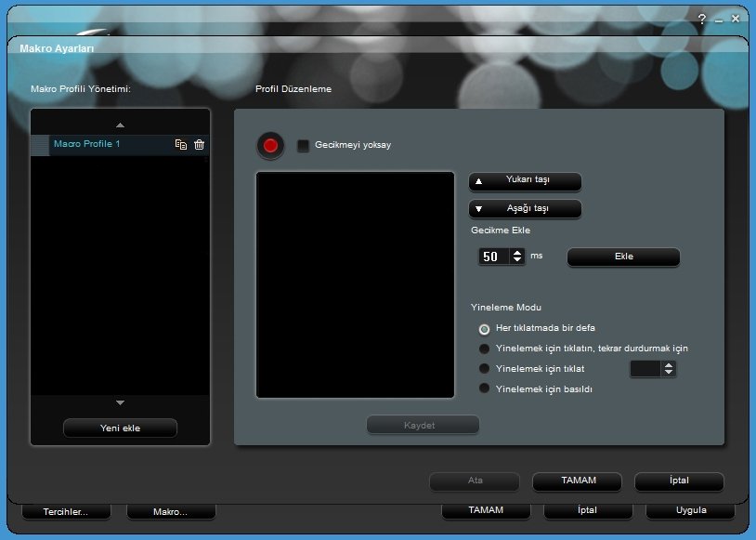756x540 pixels.
Task: Choose Yinelemek için tıklatın, tekrar durdurmak için
Action: pos(484,349)
